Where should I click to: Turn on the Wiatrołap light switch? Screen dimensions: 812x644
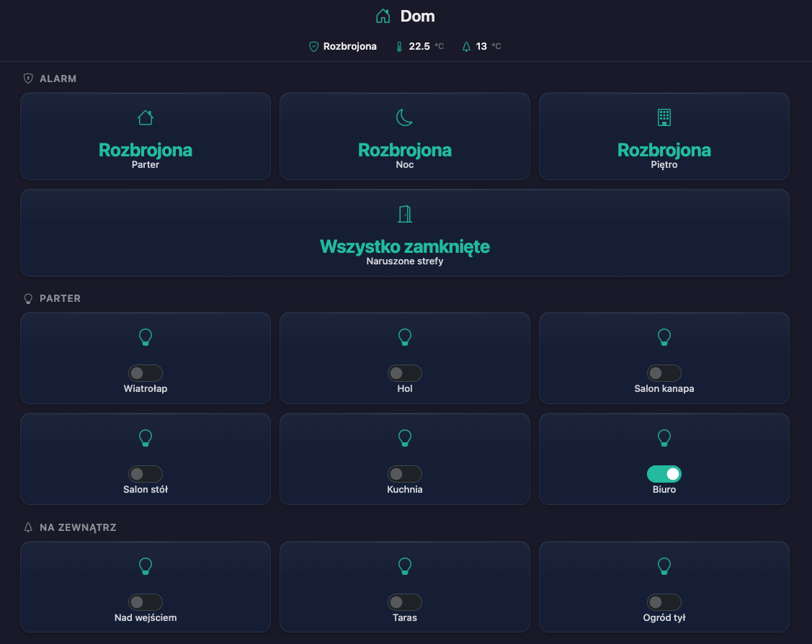click(146, 373)
